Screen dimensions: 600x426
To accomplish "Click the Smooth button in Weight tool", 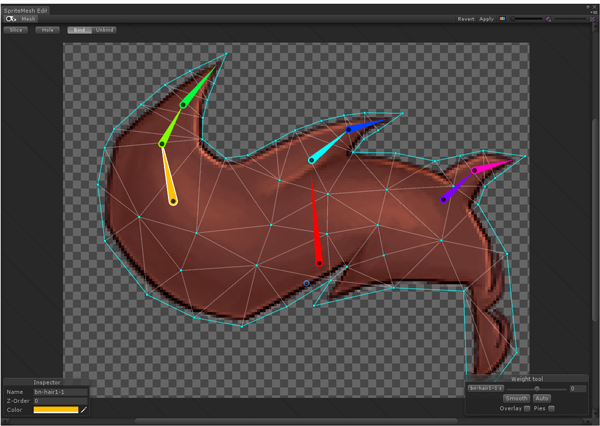I will (516, 398).
